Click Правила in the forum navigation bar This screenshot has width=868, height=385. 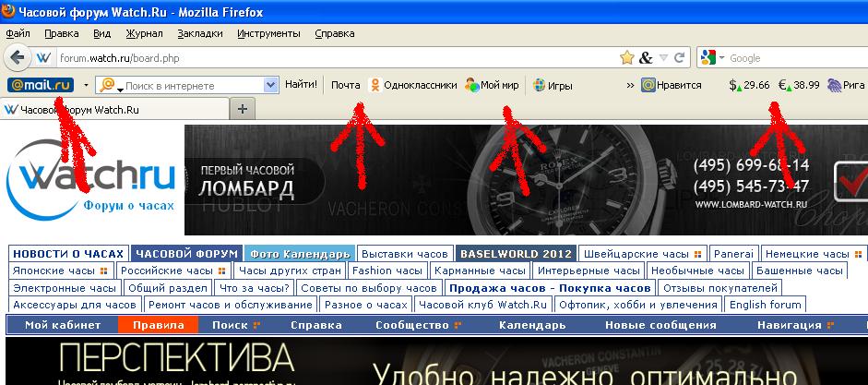tap(158, 325)
